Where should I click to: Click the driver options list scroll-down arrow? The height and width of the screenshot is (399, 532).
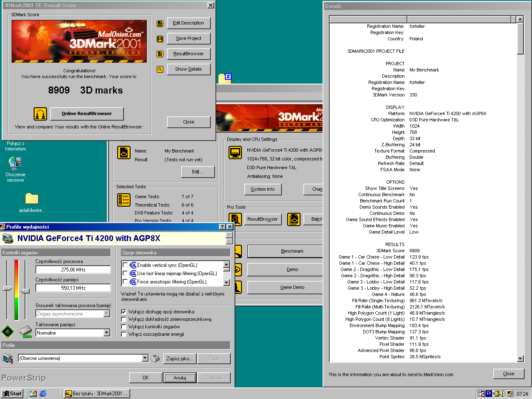pyautogui.click(x=227, y=282)
